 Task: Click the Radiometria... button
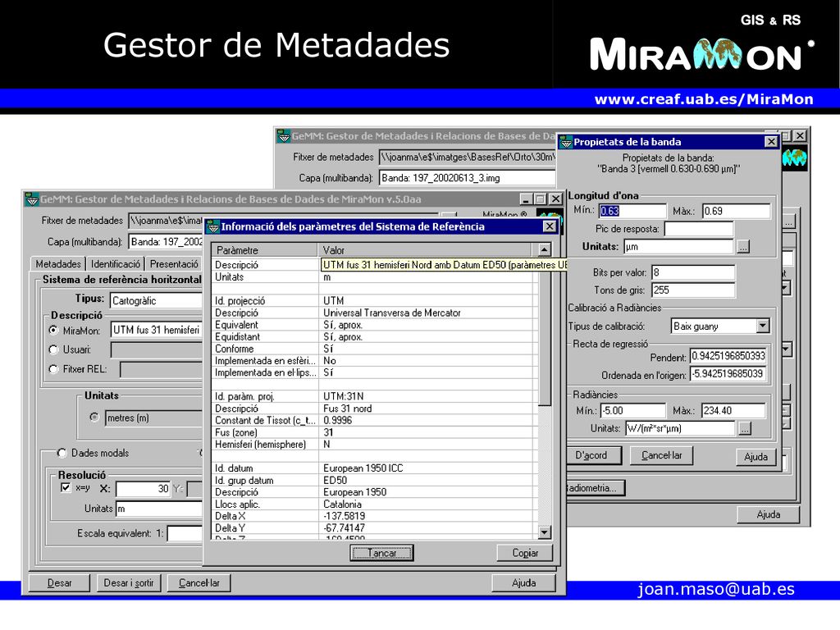(x=596, y=488)
